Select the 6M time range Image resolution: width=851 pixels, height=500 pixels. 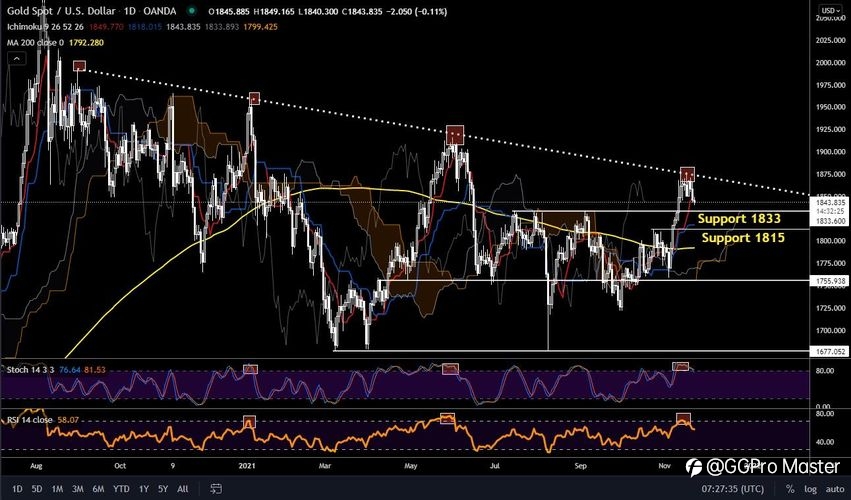(x=98, y=489)
